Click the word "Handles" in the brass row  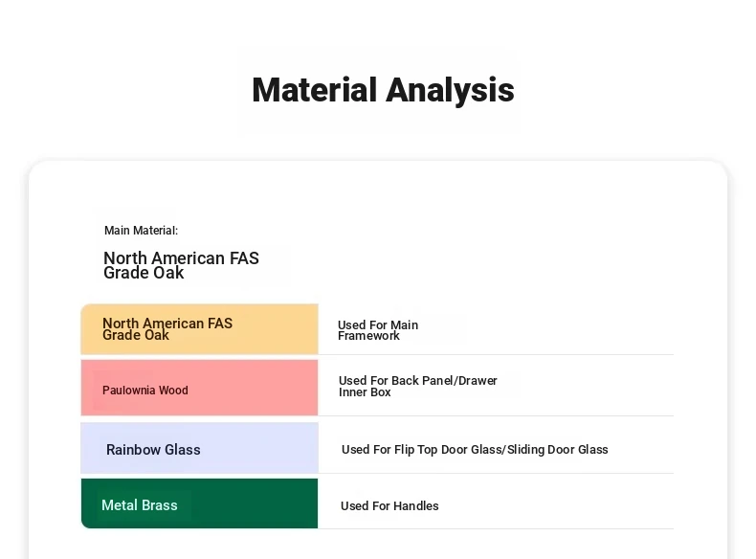pyautogui.click(x=415, y=506)
